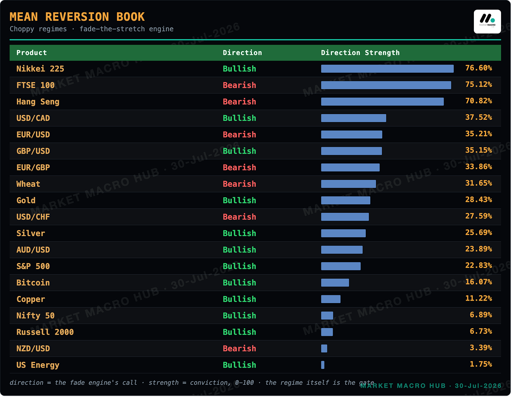This screenshot has height=420, width=513.
Task: Click Bearish direction in the NZD/USD row
Action: tap(240, 348)
